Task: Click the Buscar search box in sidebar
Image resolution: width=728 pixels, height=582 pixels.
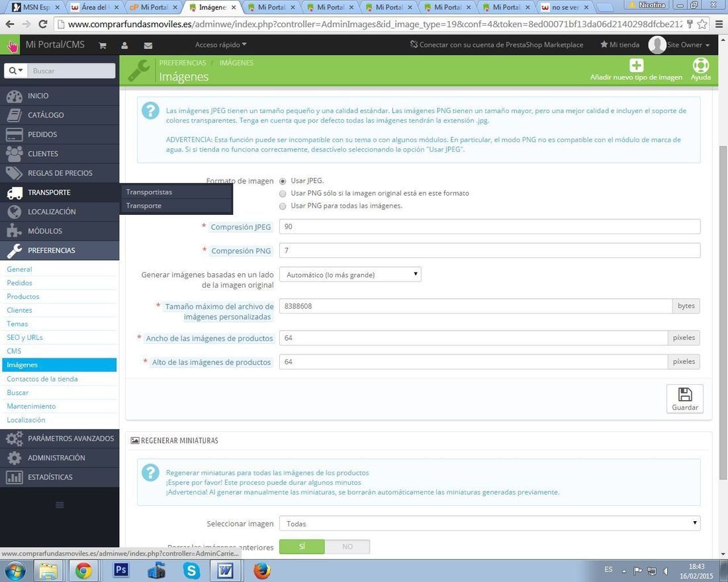Action: tap(71, 71)
